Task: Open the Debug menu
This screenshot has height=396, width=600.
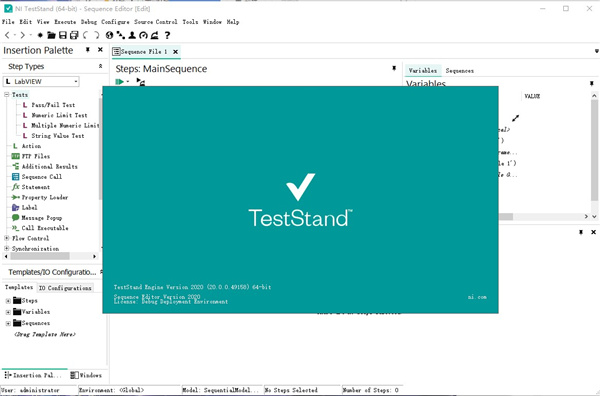Action: tap(89, 22)
